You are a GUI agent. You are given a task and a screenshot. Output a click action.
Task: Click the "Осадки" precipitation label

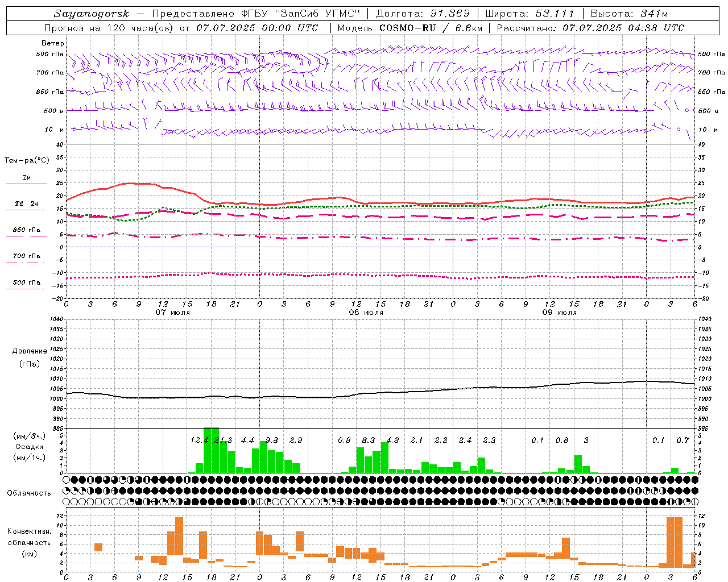click(x=29, y=447)
